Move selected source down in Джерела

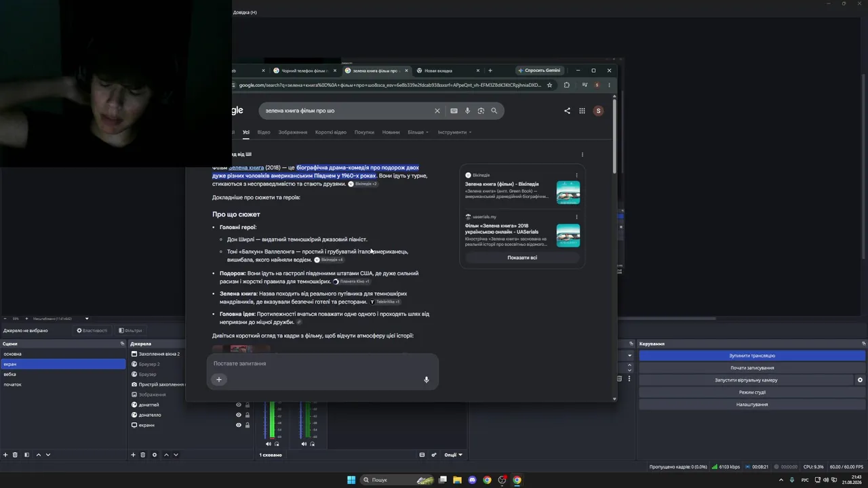[176, 455]
